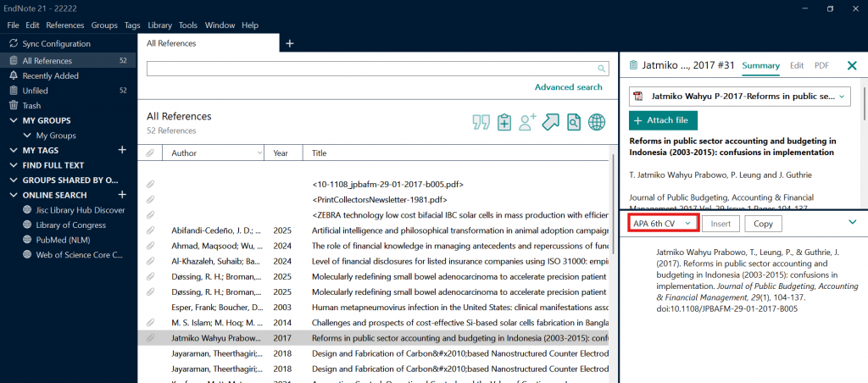Screen dimensions: 868x383
Task: Select the M. S. Islam 2014 reference
Action: [x=373, y=323]
